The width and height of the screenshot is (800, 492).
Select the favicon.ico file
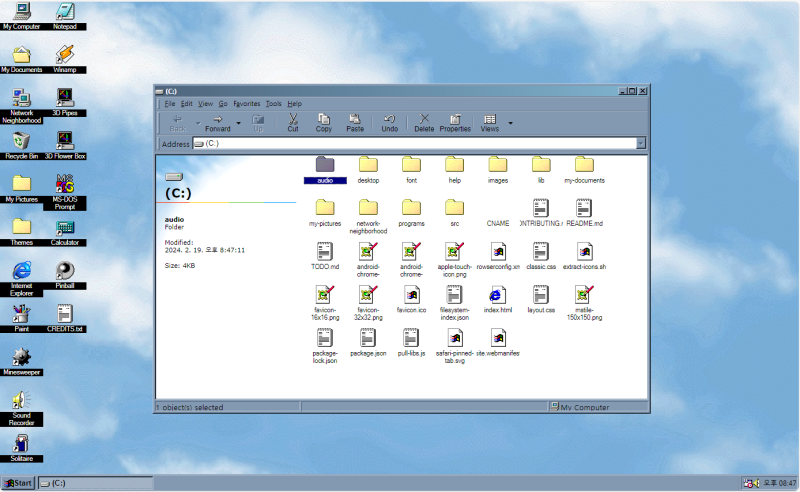click(411, 300)
